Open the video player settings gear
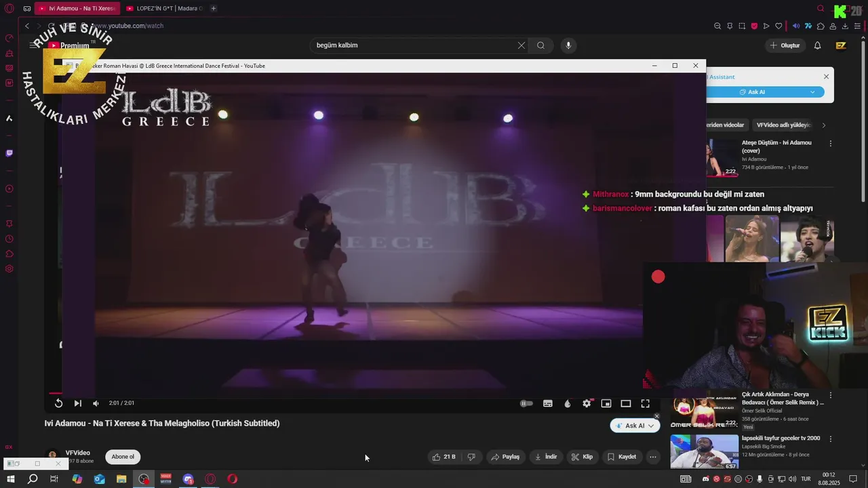 click(587, 403)
